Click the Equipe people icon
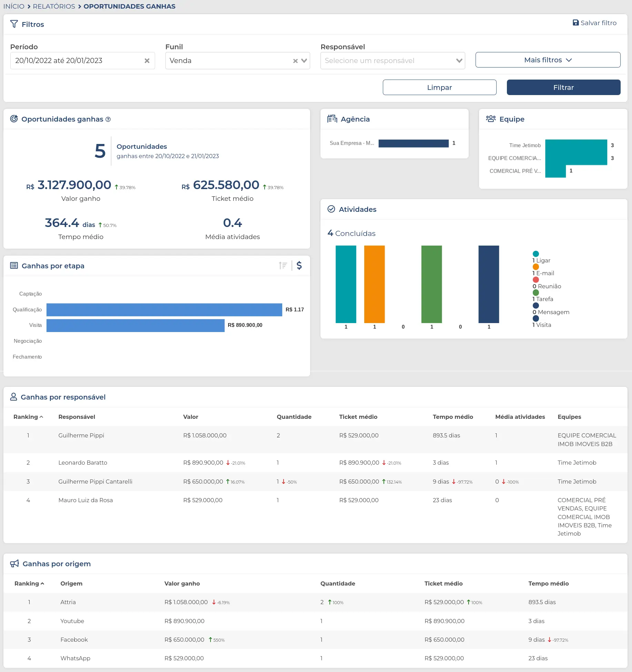This screenshot has height=672, width=632. [x=491, y=119]
